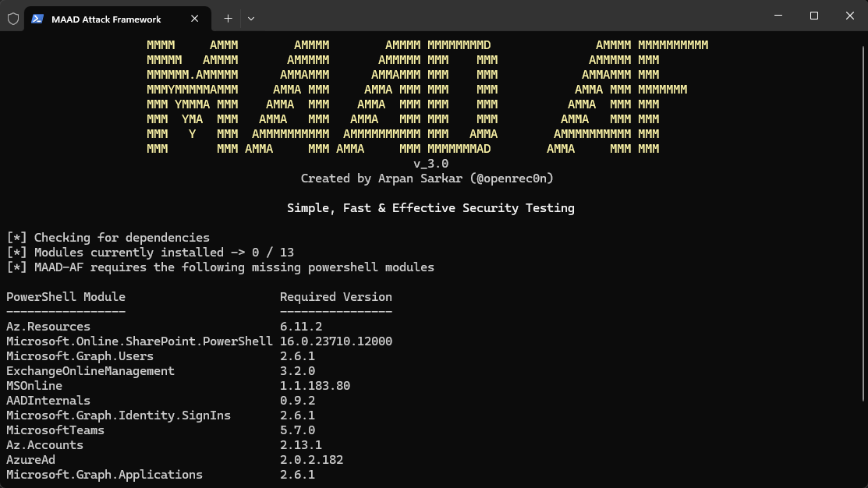Click the 'Checking for dependencies' line

108,238
